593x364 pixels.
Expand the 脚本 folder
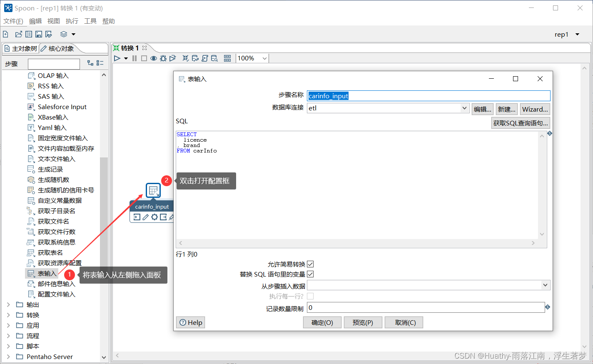point(8,347)
